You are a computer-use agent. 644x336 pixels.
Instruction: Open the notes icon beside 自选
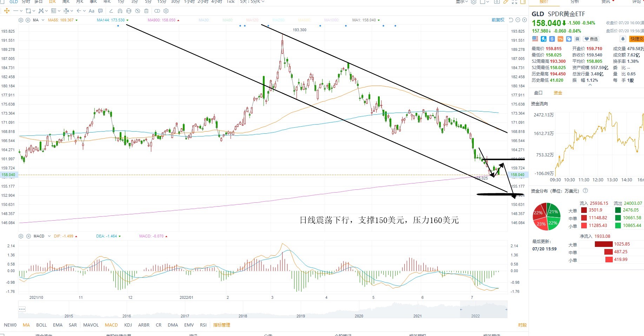(x=577, y=39)
